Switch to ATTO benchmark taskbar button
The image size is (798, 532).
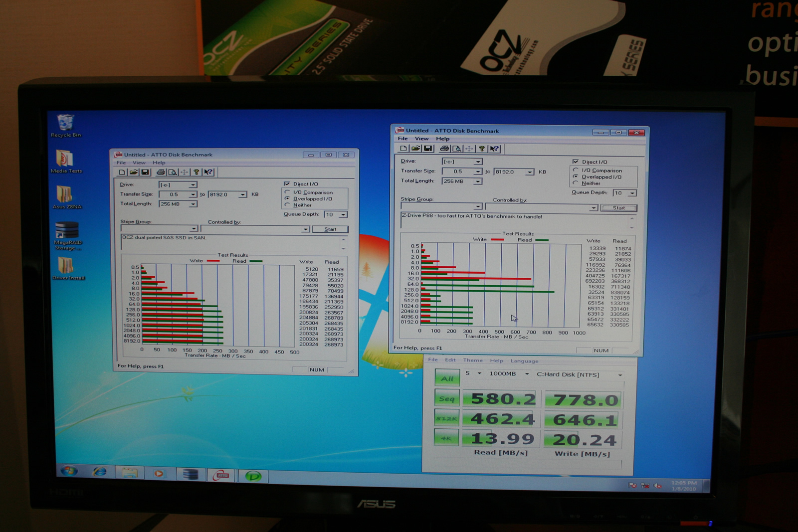coord(221,475)
